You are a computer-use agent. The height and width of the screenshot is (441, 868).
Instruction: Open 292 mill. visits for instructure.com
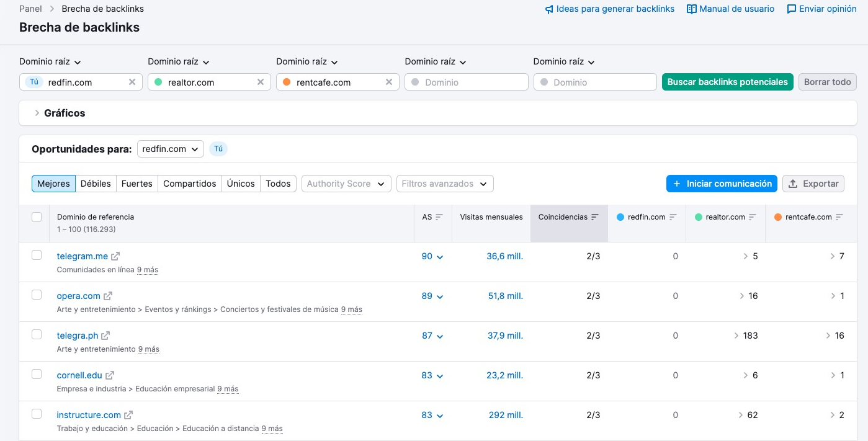point(506,415)
